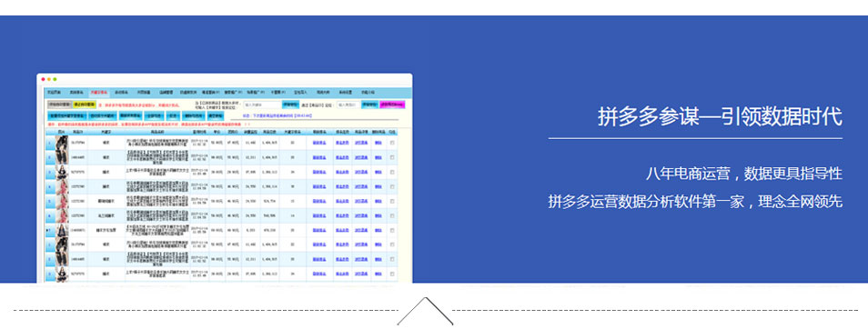The width and height of the screenshot is (868, 329).
Task: Open first blue link in the first row
Action: (x=318, y=143)
